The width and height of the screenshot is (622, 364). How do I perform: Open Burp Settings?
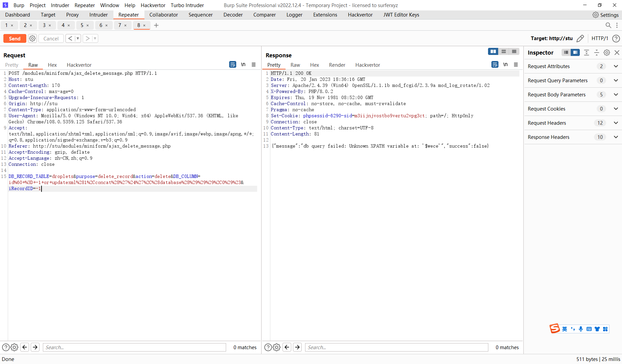point(605,15)
